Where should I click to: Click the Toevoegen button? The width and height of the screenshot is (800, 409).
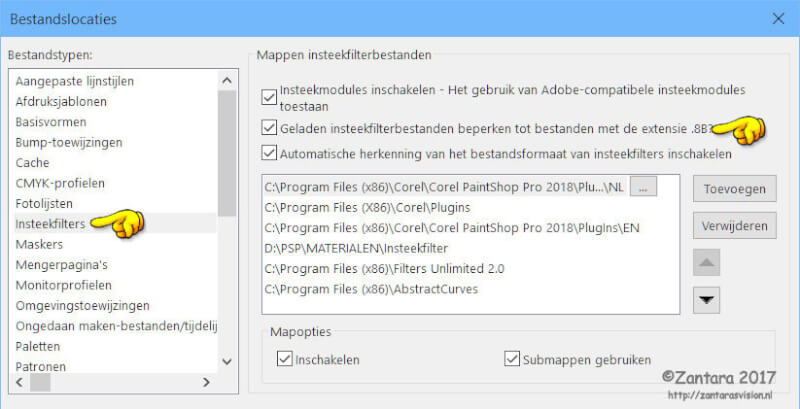click(735, 189)
